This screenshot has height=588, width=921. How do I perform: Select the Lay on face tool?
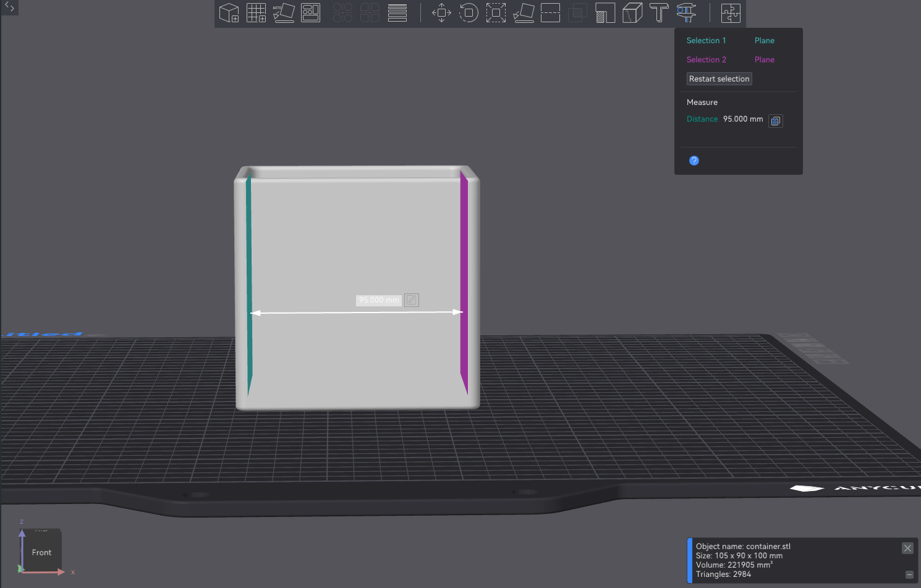524,13
